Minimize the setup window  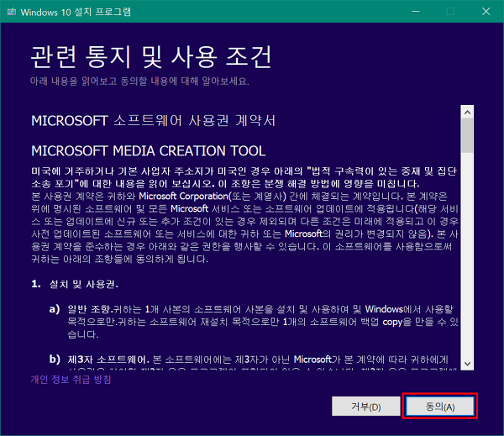click(x=416, y=12)
